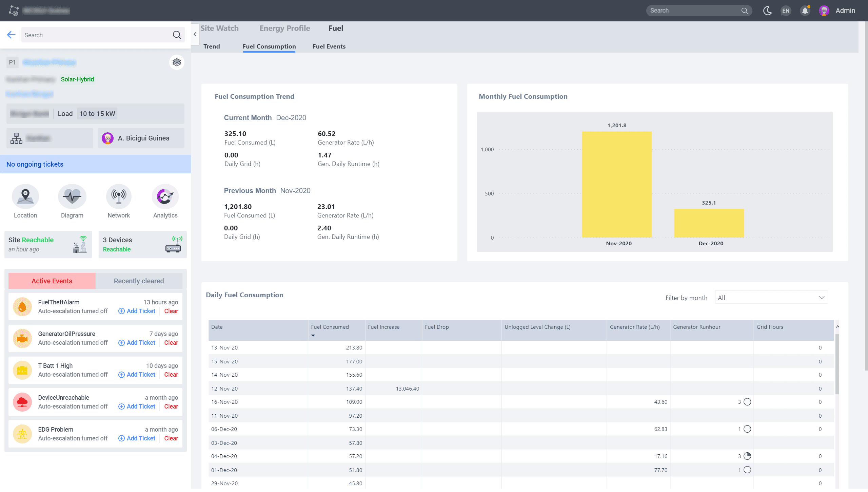This screenshot has height=492, width=868.
Task: Click table scrollbar up arrow
Action: pos(837,327)
